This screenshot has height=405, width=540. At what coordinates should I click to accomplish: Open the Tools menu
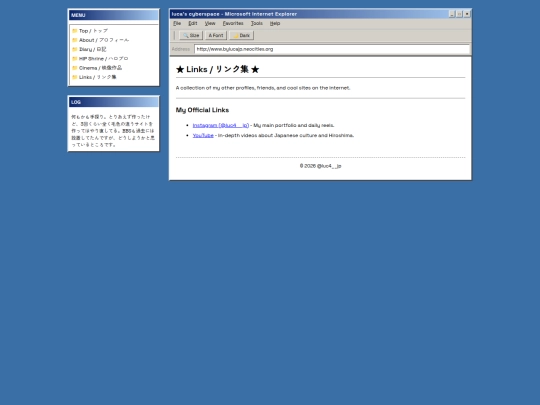[x=257, y=23]
